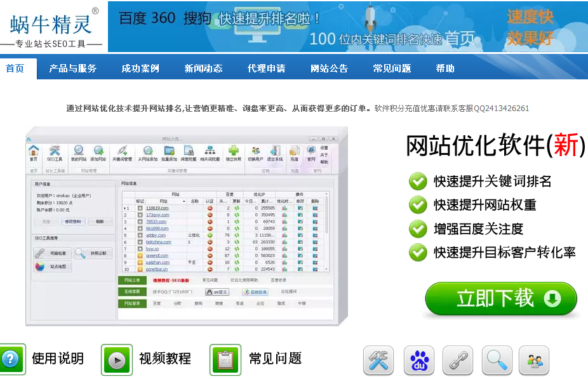The image size is (588, 379).
Task: Click the green 网站公告 label in the preview
Action: 132,281
